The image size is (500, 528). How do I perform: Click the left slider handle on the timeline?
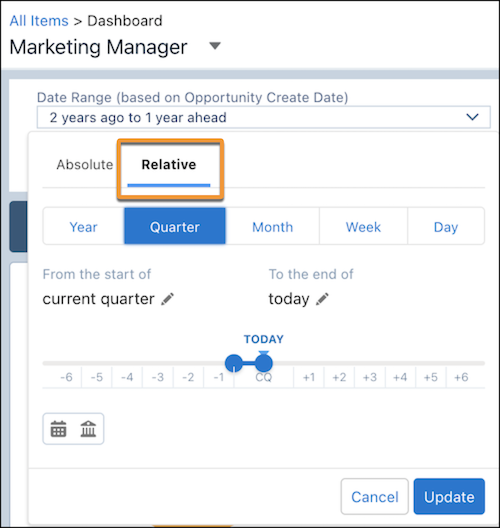(x=234, y=363)
